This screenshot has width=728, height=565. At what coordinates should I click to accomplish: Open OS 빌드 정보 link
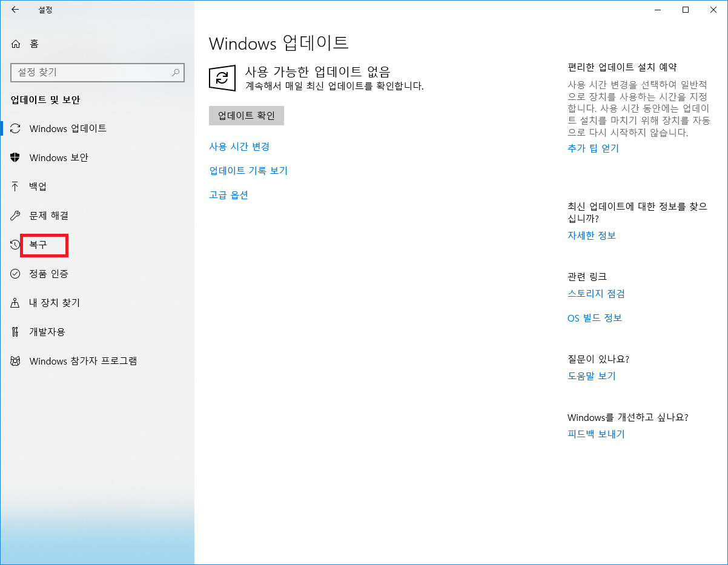coord(595,318)
